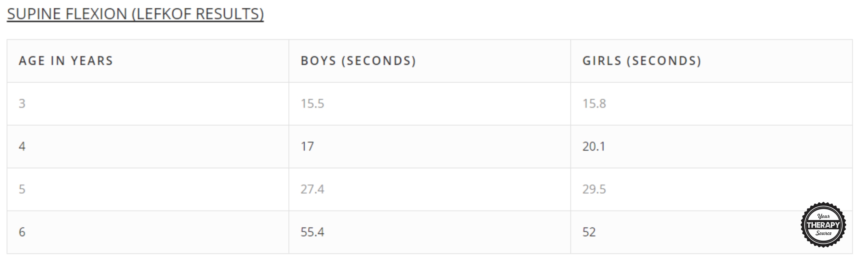The image size is (868, 271).
Task: Select the Age in Years column header
Action: (x=66, y=60)
